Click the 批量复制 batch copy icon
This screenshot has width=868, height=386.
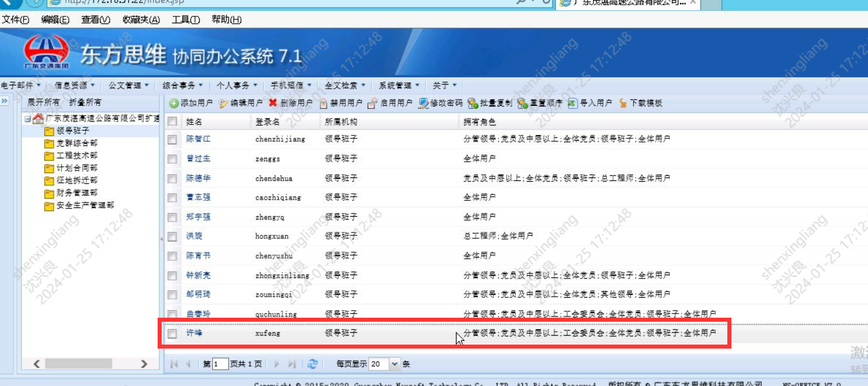pos(473,103)
